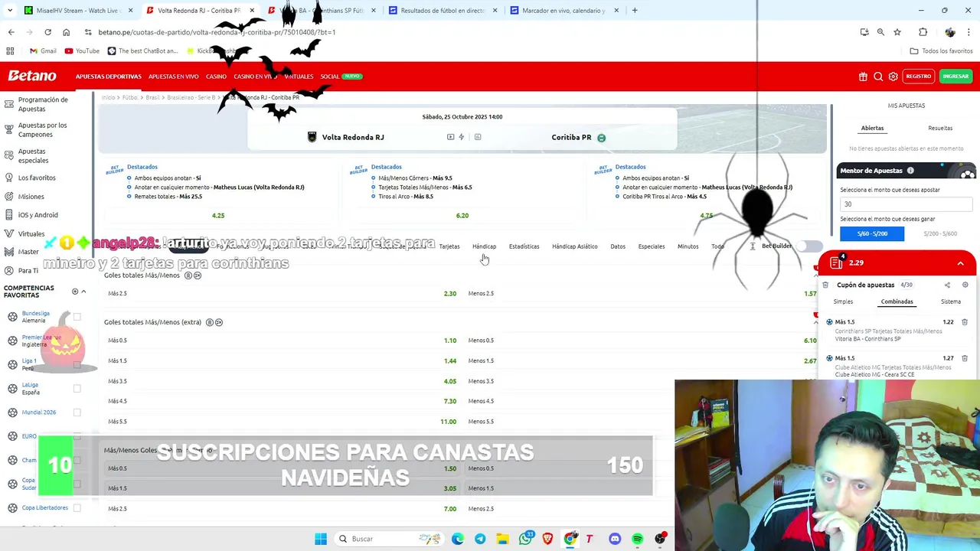Collapse the bet slip with the chevron
The width and height of the screenshot is (980, 551).
click(960, 263)
